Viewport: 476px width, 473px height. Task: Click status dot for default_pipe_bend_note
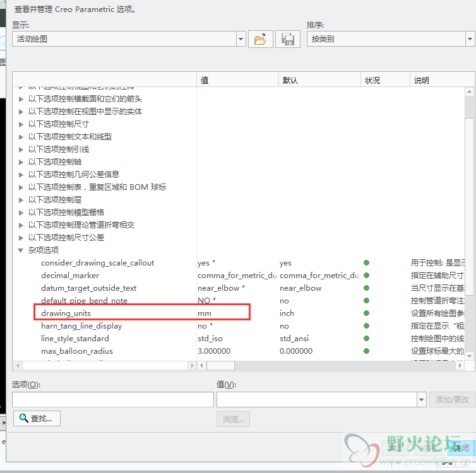click(x=366, y=300)
